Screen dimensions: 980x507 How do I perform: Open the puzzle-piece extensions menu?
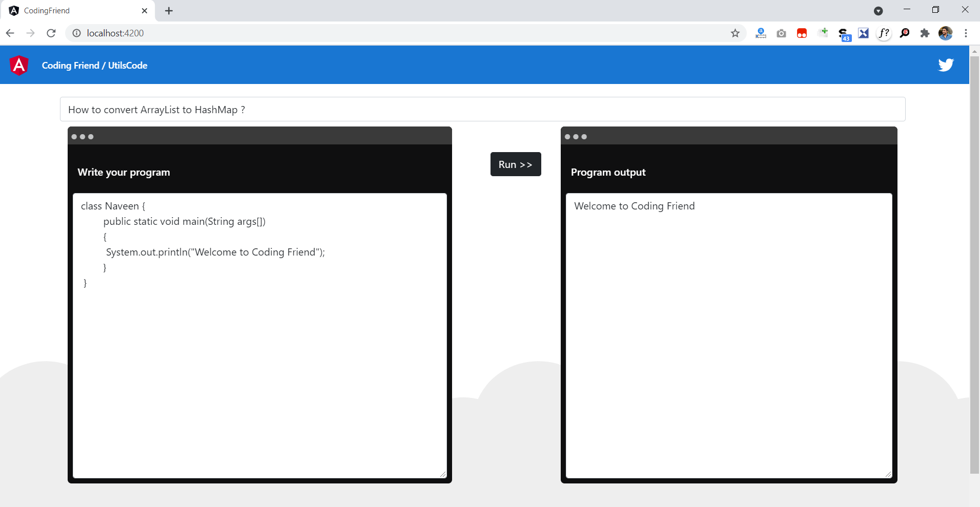(x=925, y=33)
